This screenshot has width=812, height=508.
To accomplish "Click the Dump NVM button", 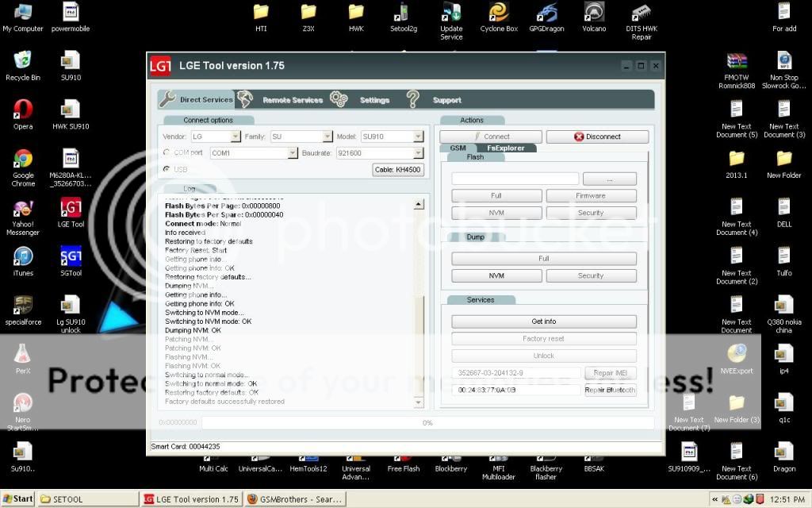I will tap(496, 275).
